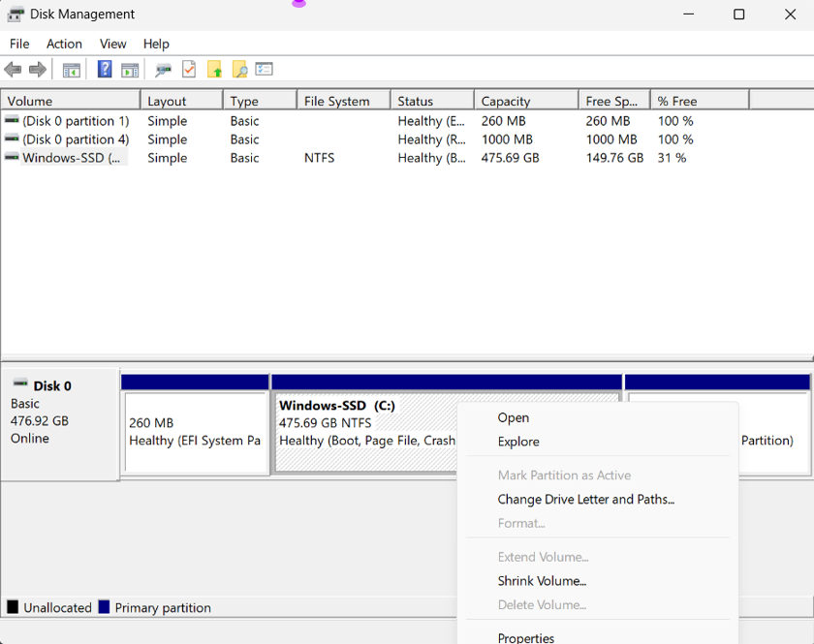Viewport: 814px width, 644px height.
Task: Click the Show/Hide Action Pane icon
Action: point(130,70)
